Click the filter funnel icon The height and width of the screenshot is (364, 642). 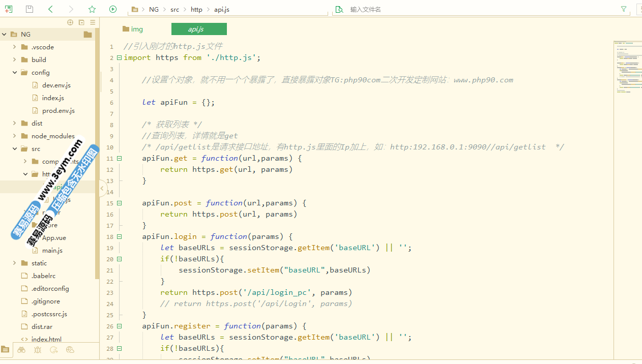624,9
